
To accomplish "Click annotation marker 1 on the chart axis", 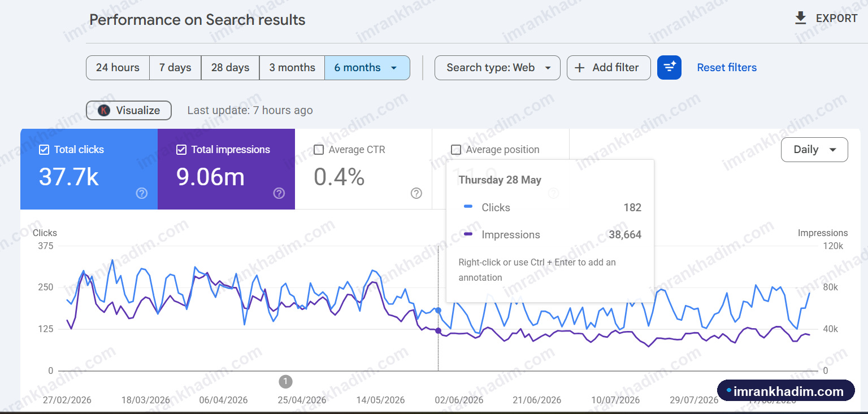I will click(285, 382).
